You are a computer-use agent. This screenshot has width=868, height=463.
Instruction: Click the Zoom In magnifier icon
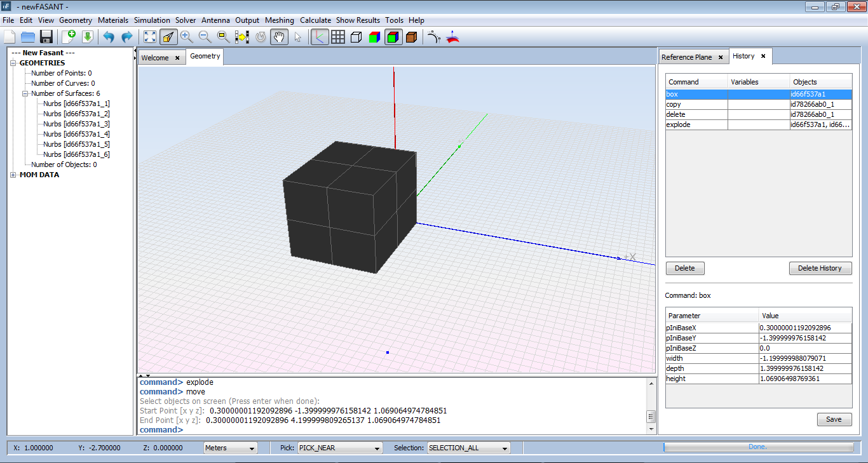click(x=187, y=37)
